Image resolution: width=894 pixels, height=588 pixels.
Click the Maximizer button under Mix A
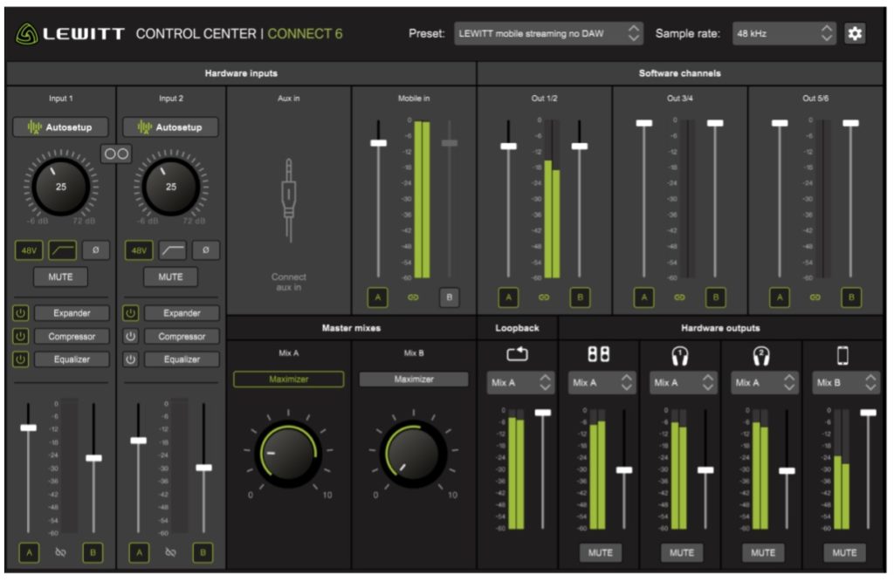(x=288, y=379)
